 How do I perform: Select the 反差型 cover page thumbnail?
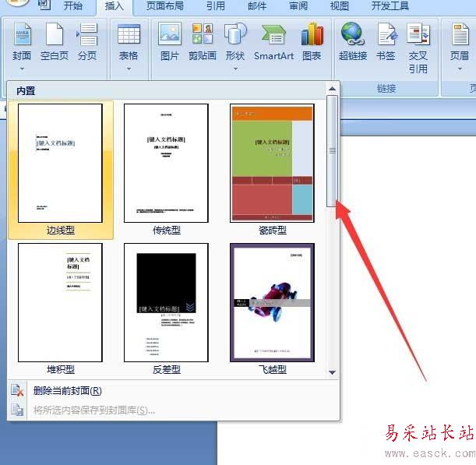[166, 302]
